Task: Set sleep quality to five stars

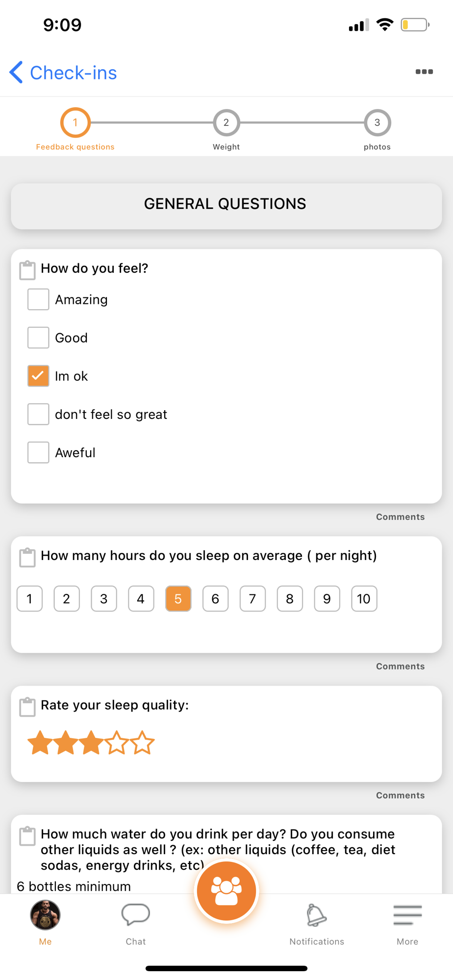Action: pyautogui.click(x=143, y=743)
